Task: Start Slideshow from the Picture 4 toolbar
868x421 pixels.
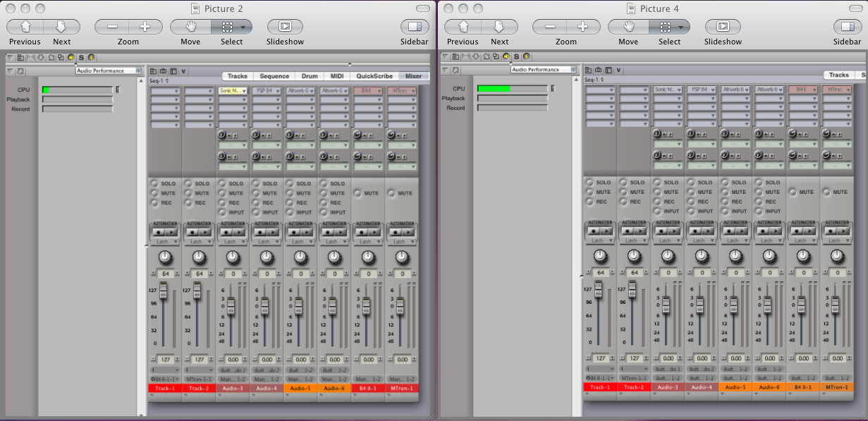Action: (x=723, y=27)
